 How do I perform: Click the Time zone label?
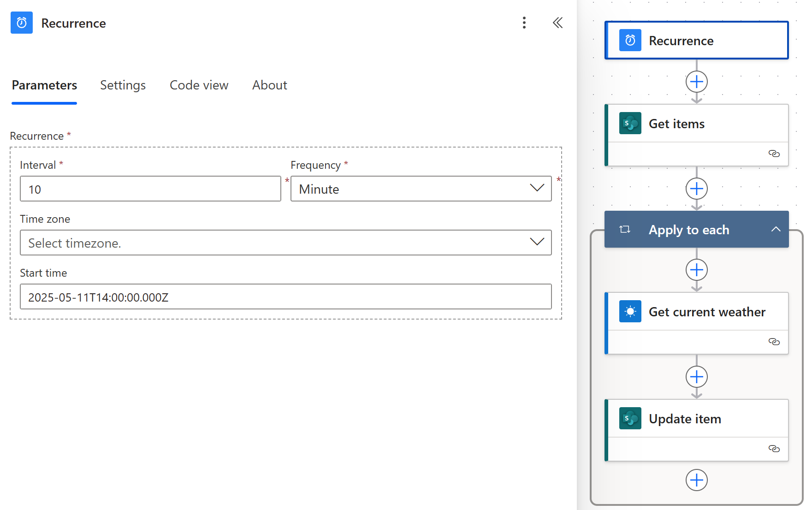coord(45,219)
